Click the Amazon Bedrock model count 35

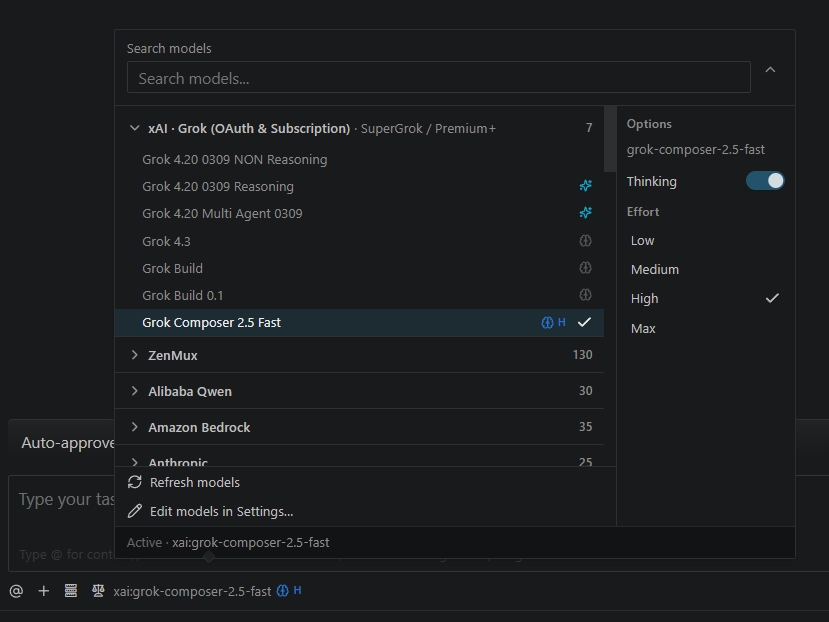(585, 426)
